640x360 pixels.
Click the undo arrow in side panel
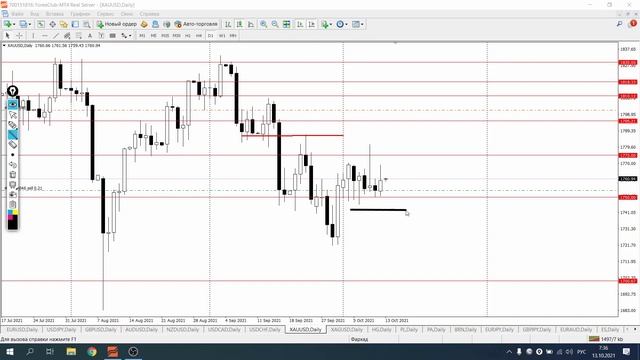coord(13,165)
